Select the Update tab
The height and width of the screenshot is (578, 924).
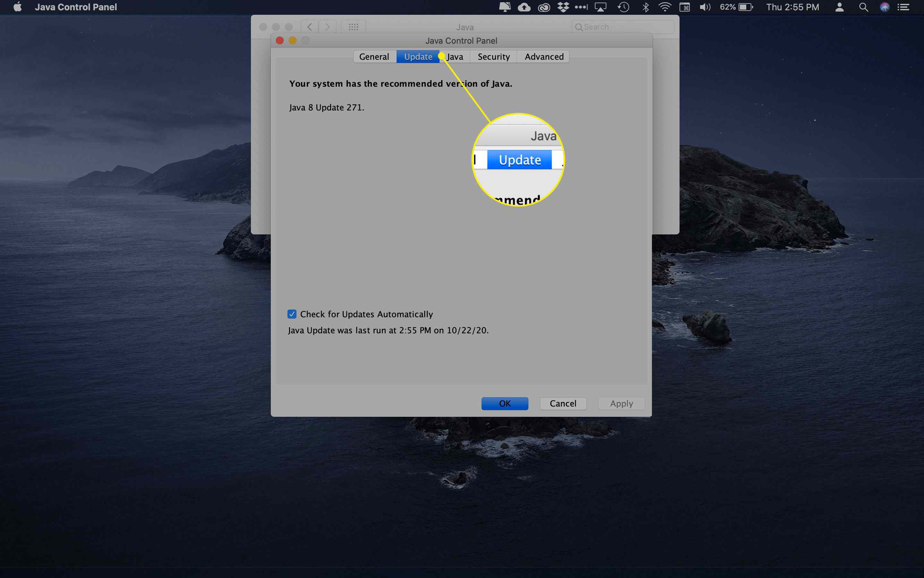click(418, 57)
